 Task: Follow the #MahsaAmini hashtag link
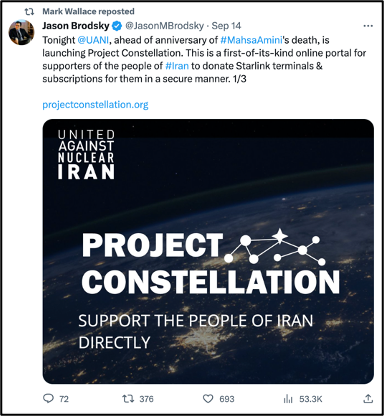251,40
